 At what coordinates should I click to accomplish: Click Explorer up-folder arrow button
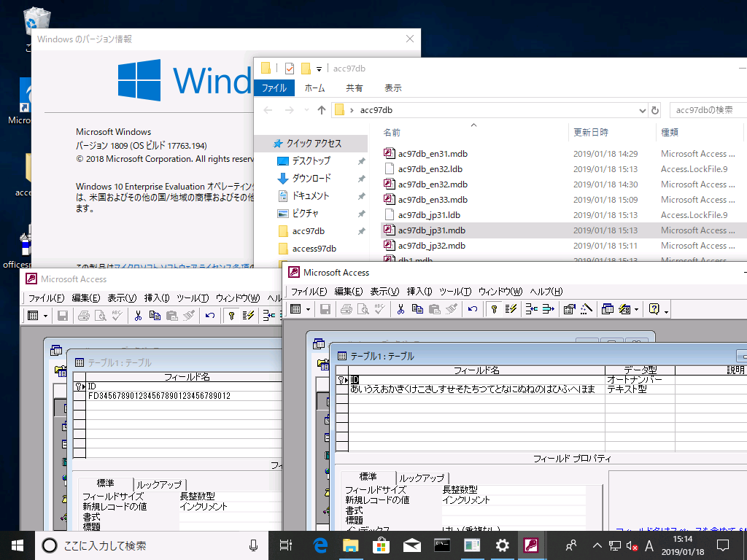(x=322, y=111)
